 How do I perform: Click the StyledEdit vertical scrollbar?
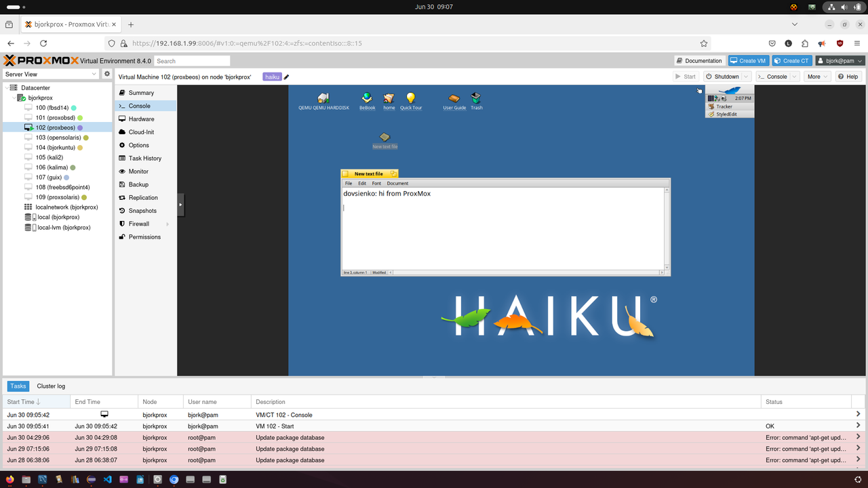pos(667,228)
